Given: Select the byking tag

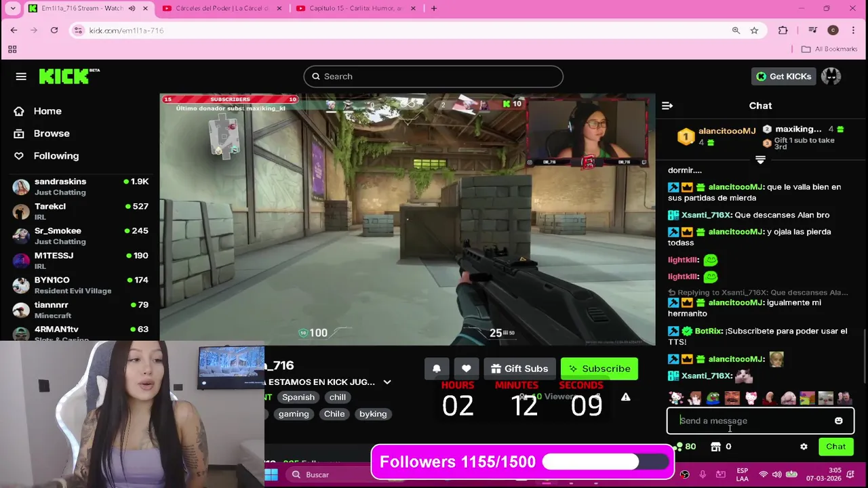Looking at the screenshot, I should [373, 414].
